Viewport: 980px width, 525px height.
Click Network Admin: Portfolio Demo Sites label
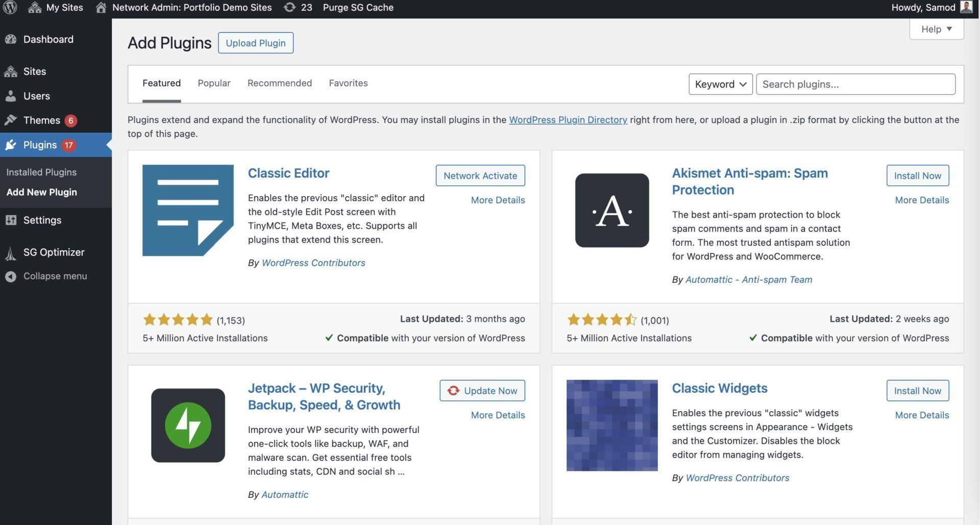[x=192, y=7]
